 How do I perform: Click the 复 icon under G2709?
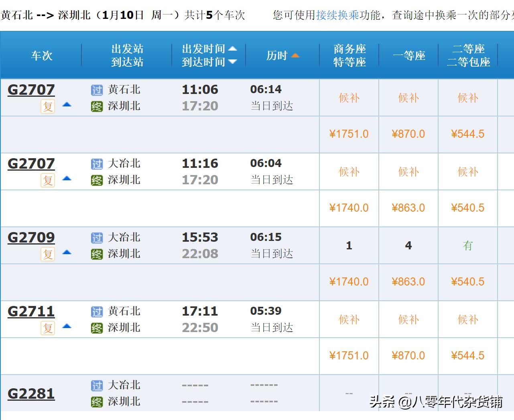tap(48, 254)
